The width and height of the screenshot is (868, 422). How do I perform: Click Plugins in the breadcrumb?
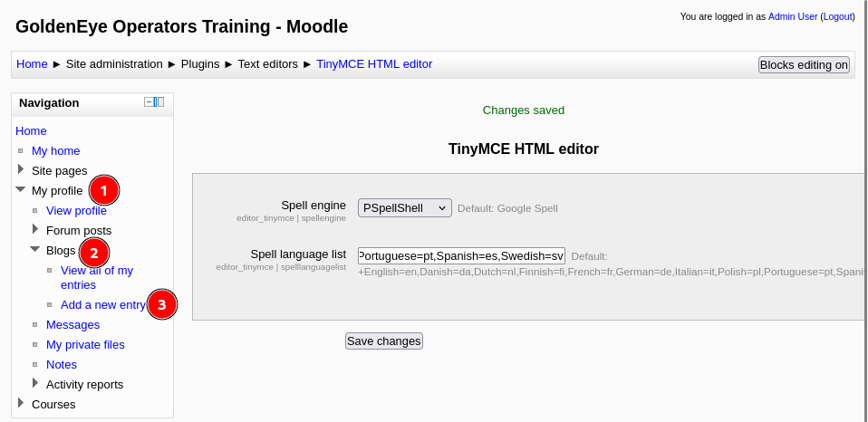click(200, 64)
